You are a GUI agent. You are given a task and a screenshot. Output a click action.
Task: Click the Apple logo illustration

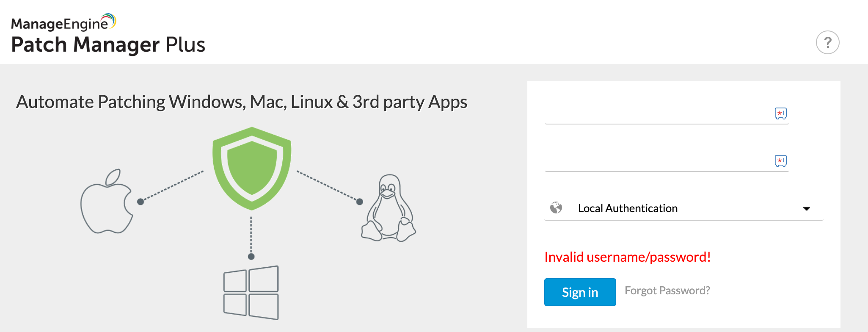pos(107,201)
